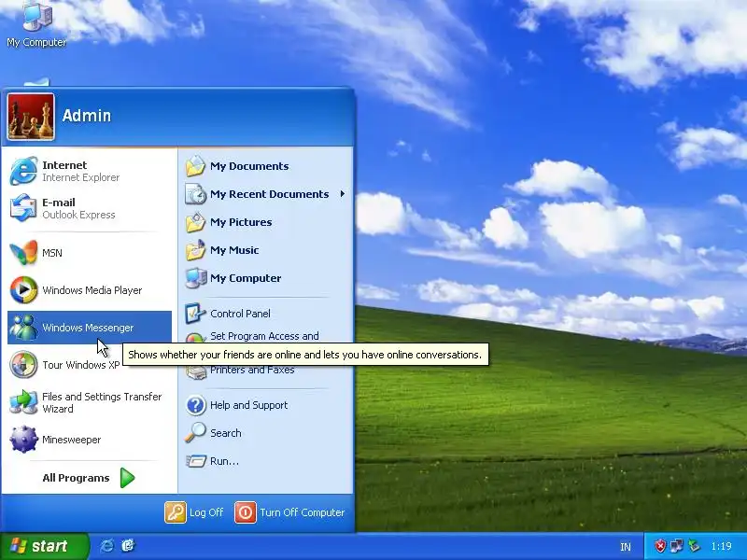Click the My Computer icon in Start menu
Image resolution: width=747 pixels, height=560 pixels.
coord(195,278)
